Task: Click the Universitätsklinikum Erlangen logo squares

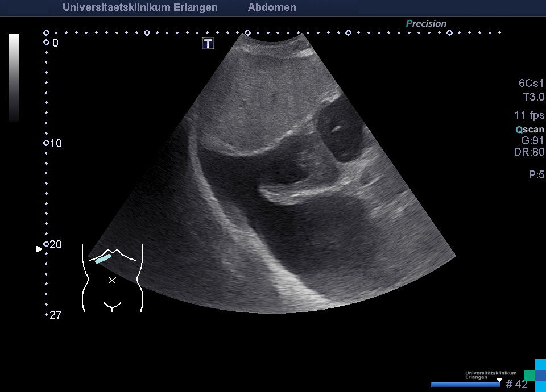Action: coord(535,372)
